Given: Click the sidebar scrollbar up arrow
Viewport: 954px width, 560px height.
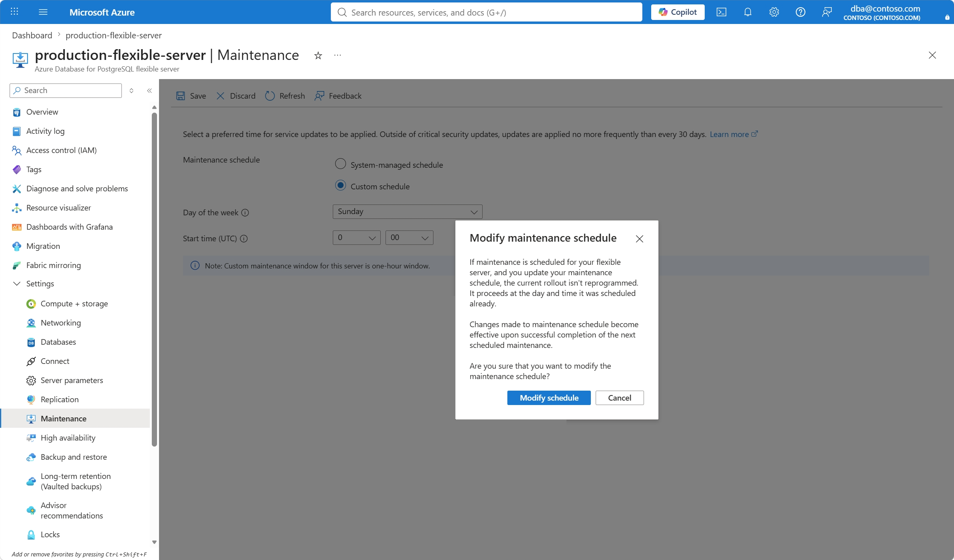Looking at the screenshot, I should coord(154,107).
